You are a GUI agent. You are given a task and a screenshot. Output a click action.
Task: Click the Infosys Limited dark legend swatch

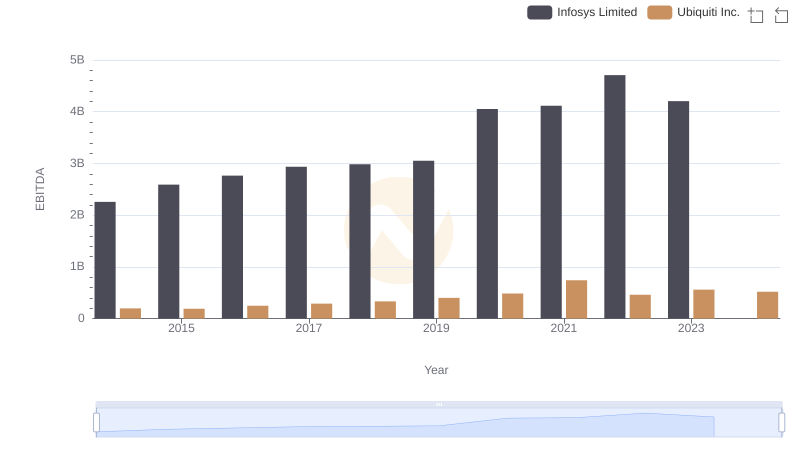click(x=539, y=12)
